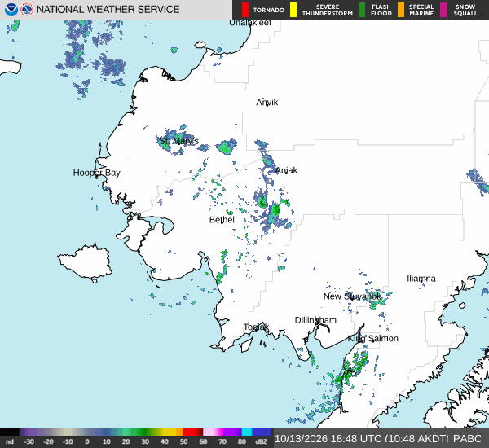Image resolution: width=489 pixels, height=448 pixels.
Task: Click the yellow Severe Thunderstorm swatch
Action: [x=293, y=10]
